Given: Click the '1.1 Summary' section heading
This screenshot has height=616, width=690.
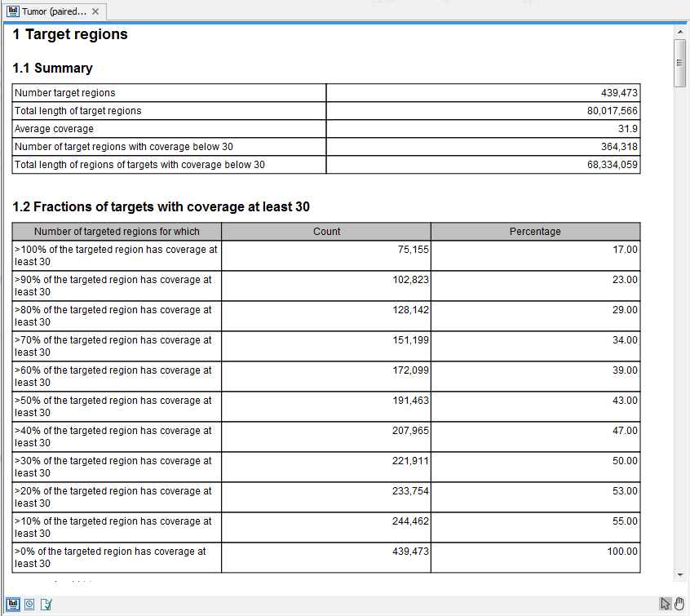Looking at the screenshot, I should 52,69.
